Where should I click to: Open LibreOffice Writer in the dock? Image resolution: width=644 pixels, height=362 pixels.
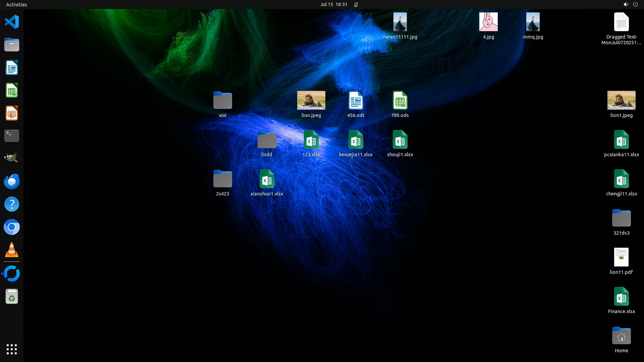12,68
